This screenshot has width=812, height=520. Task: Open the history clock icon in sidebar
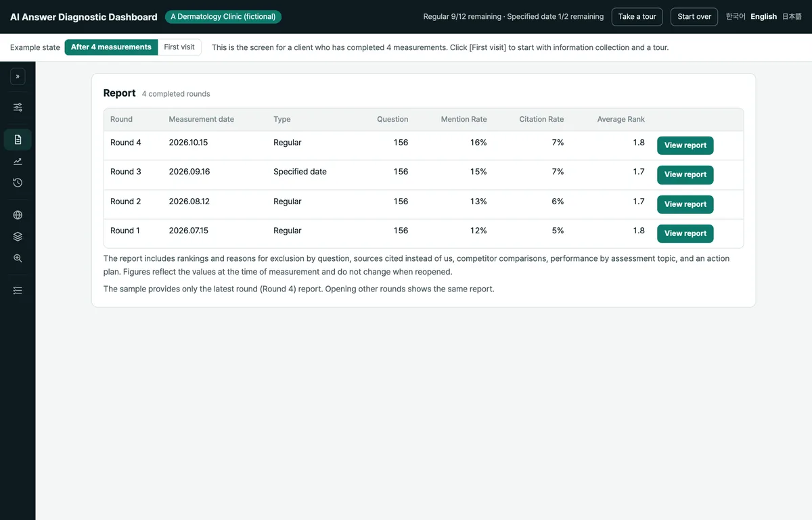(18, 183)
